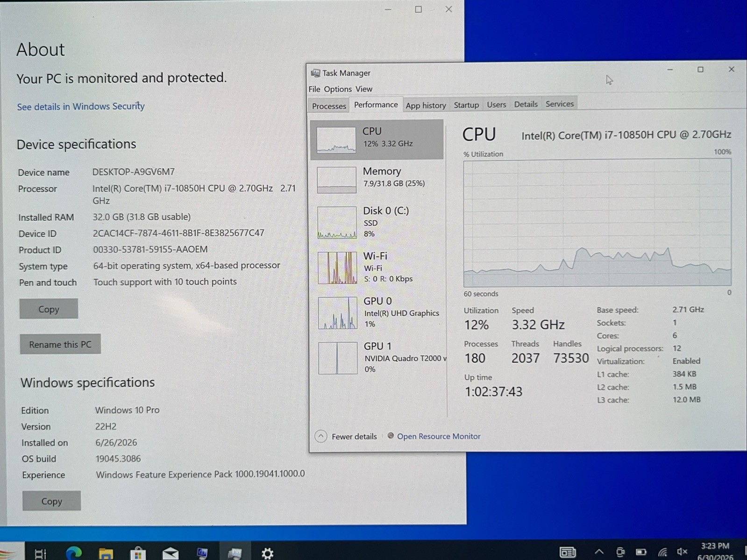This screenshot has height=560, width=747.
Task: Click the Product ID 00330-53781-59155-AAOEM
Action: click(x=150, y=249)
